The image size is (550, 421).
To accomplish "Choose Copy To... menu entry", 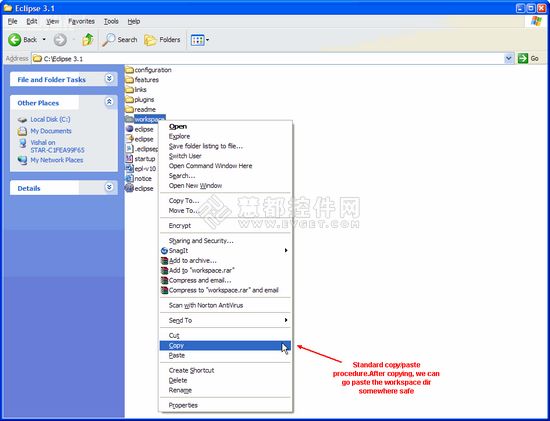I will coord(225,200).
